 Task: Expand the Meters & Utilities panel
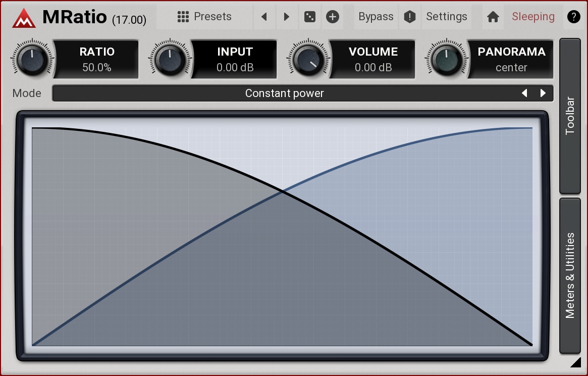coord(570,275)
